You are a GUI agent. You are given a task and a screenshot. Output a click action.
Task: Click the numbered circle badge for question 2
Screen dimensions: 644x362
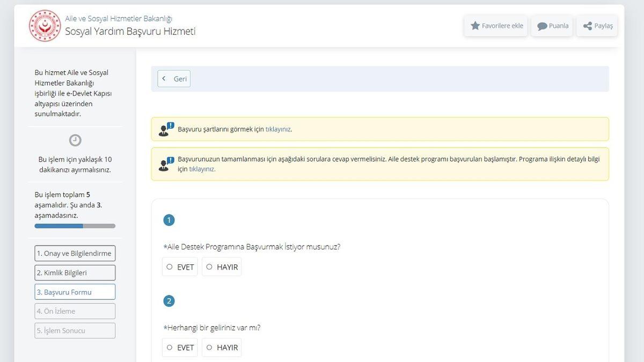[169, 301]
